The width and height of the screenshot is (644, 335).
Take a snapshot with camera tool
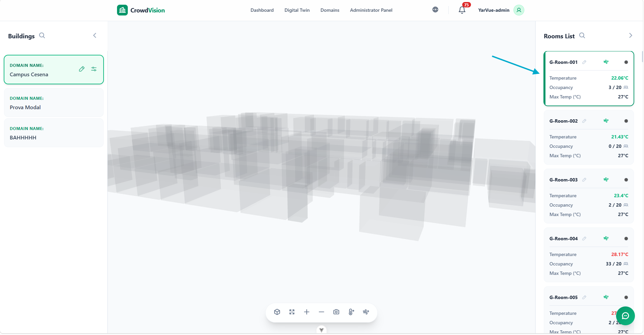[336, 312]
